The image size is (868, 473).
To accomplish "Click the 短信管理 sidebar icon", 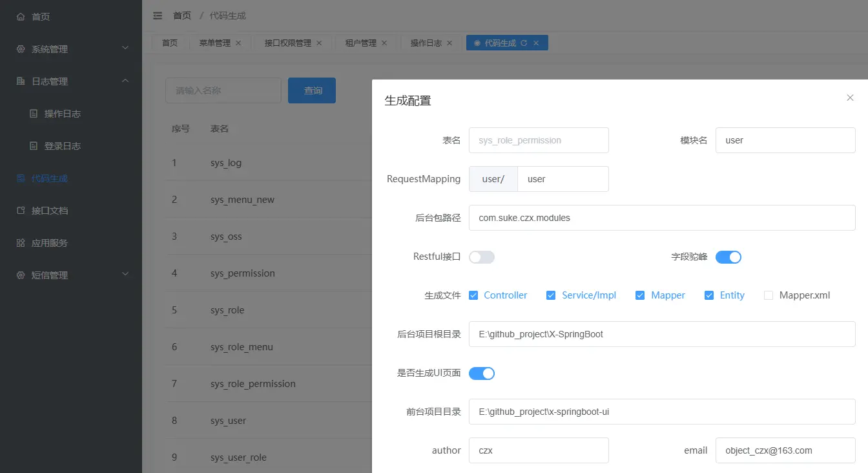I will point(20,275).
